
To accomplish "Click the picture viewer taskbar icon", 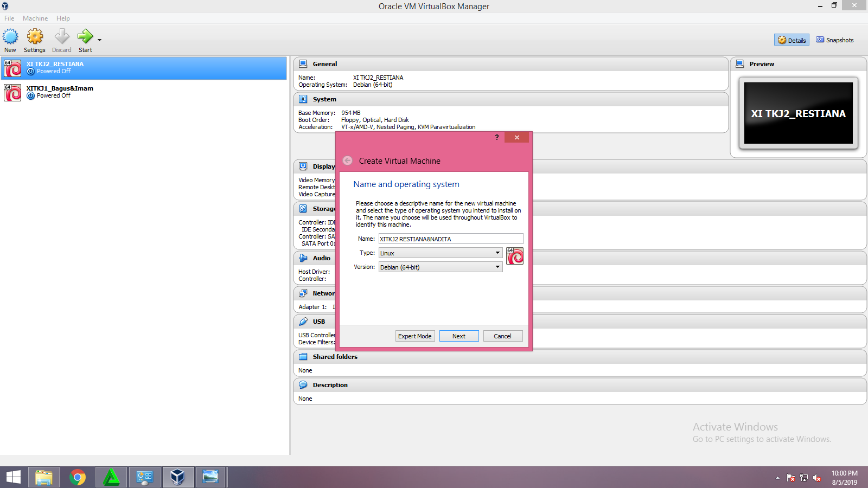I will (211, 477).
